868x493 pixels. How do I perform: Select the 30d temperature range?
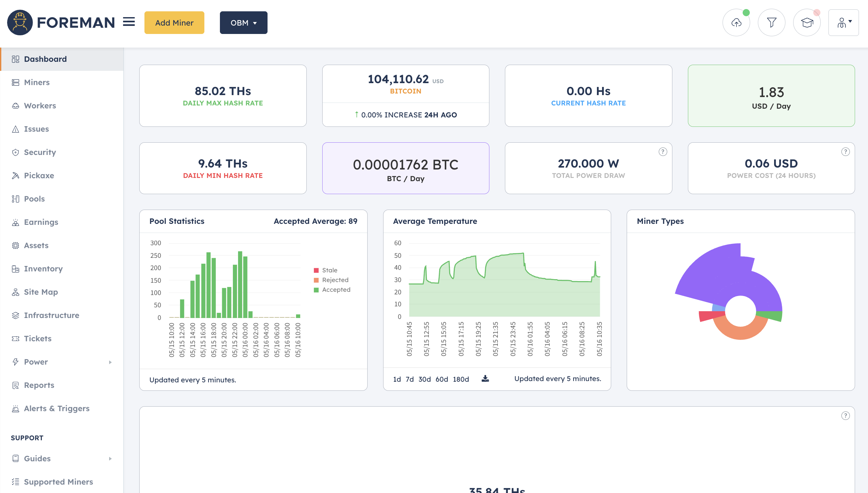tap(424, 379)
